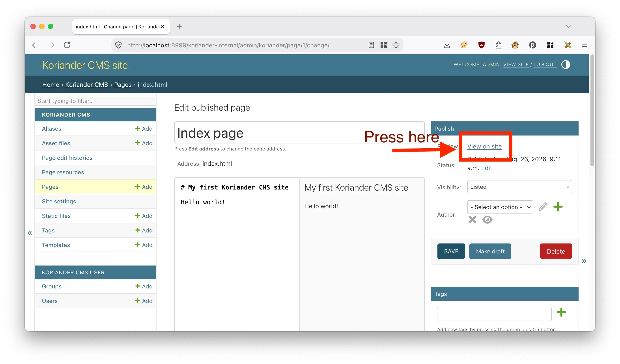The height and width of the screenshot is (364, 620).
Task: Open the Pages item in the sidebar
Action: pos(50,187)
